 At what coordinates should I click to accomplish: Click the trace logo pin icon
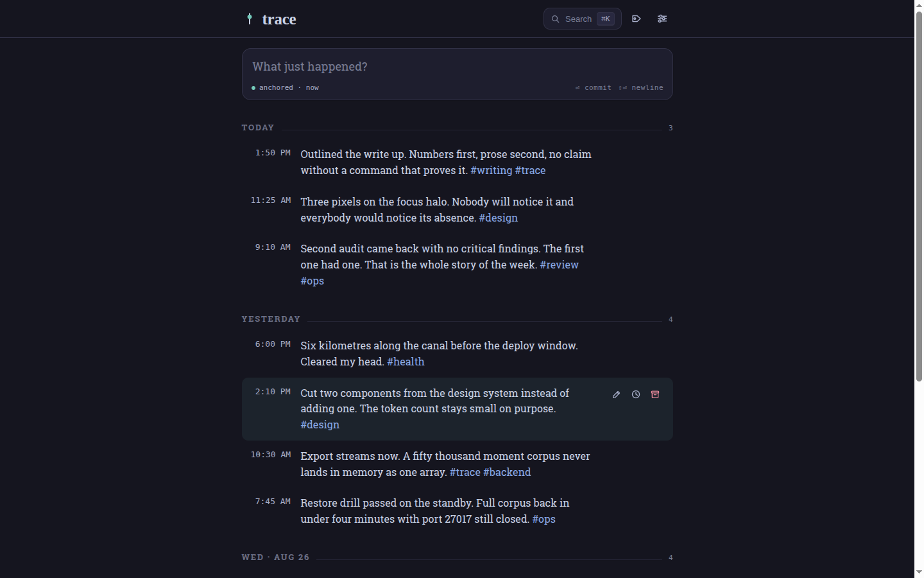250,19
